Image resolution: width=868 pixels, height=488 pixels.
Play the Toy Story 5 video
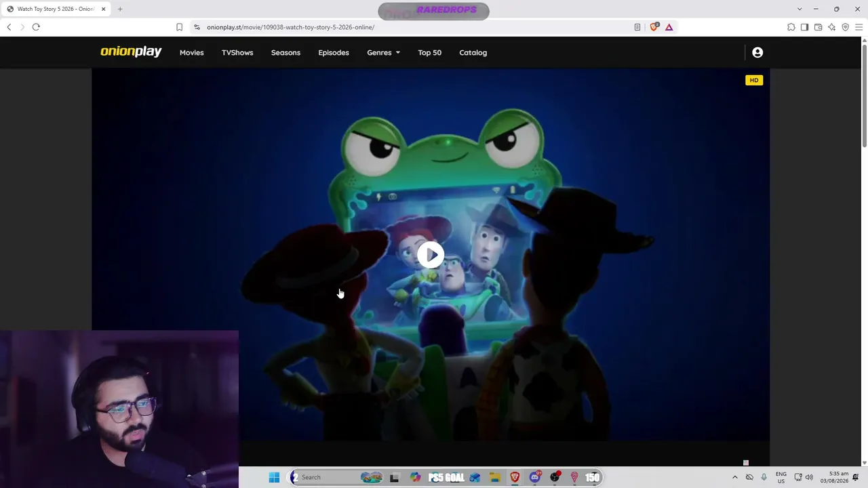(x=431, y=255)
